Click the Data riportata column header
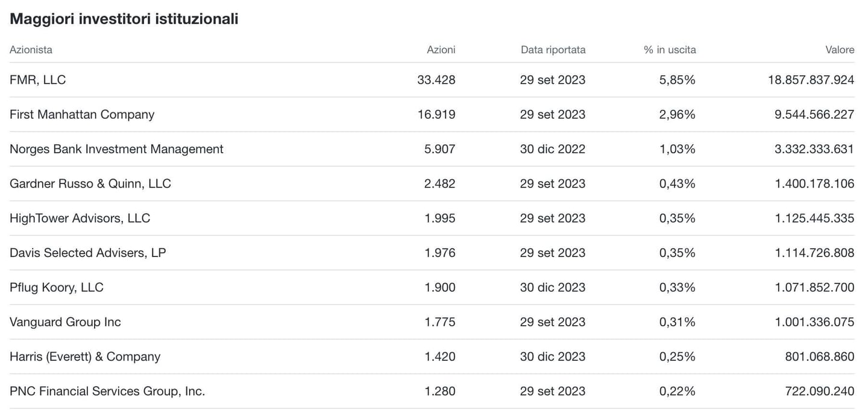 click(x=553, y=49)
